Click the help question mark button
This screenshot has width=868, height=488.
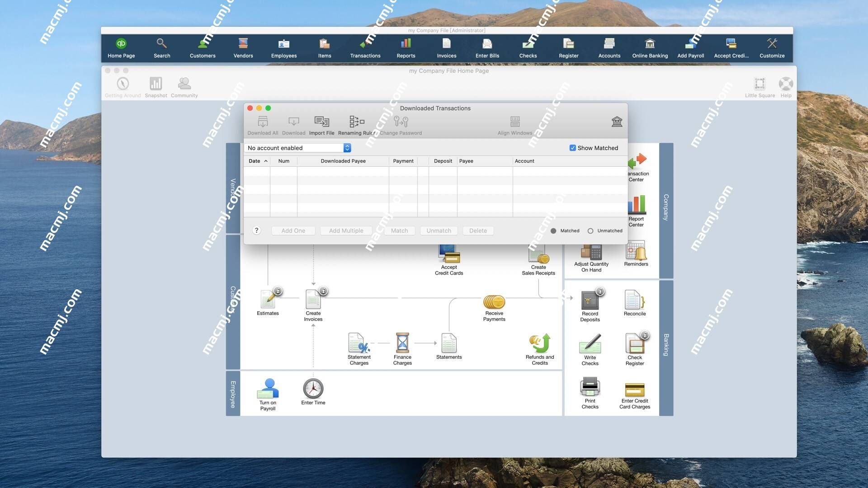pos(256,230)
